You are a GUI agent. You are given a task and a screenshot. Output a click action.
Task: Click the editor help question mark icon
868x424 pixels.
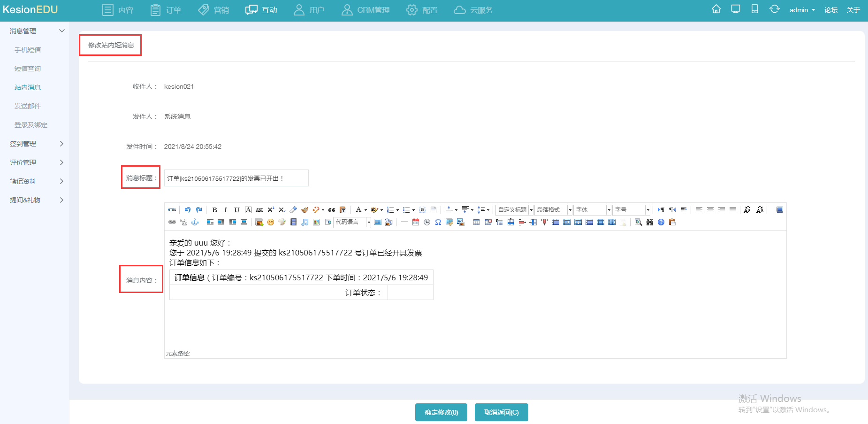661,222
